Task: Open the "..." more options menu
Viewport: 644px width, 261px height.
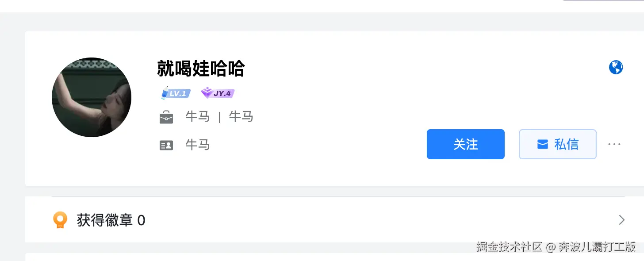Action: click(x=614, y=144)
